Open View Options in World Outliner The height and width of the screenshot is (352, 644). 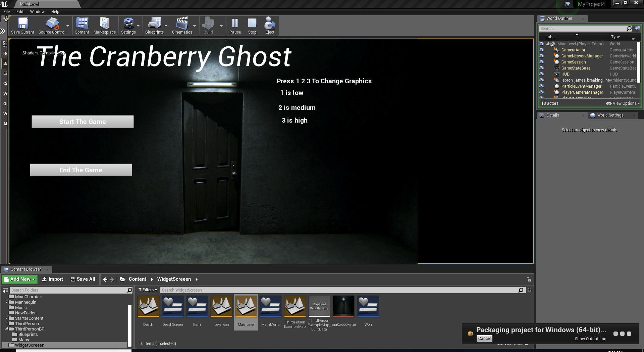623,103
